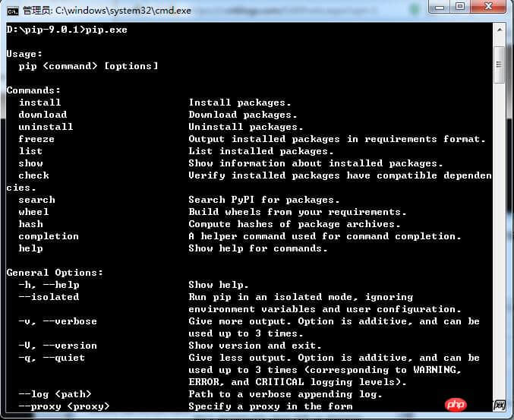Screen dimensions: 514x420
Task: Click the 'wheel' command name
Action: [x=33, y=212]
